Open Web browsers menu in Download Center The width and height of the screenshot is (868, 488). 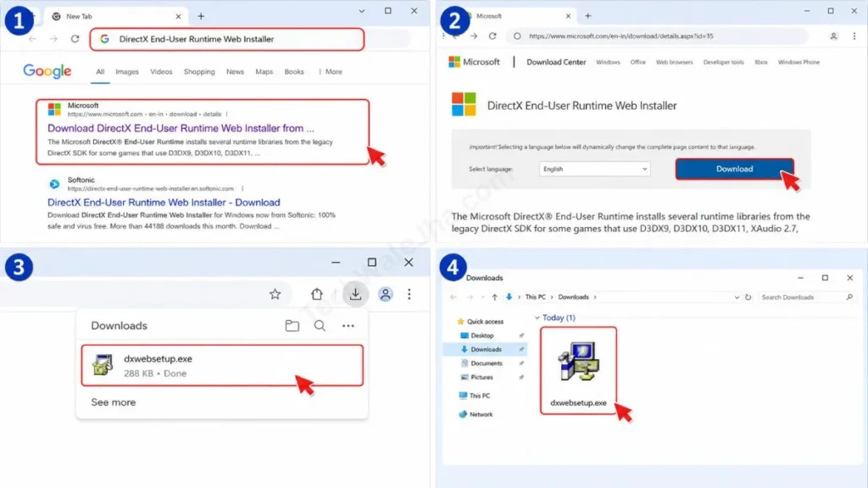674,62
